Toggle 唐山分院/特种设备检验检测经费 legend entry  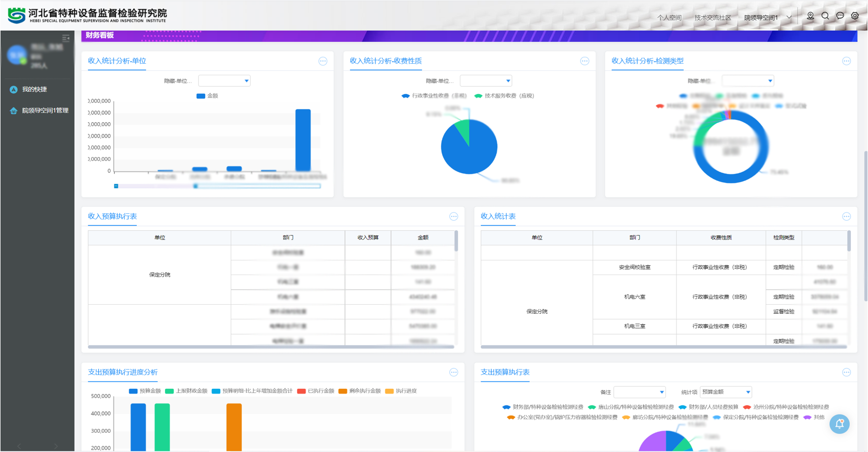[631, 407]
